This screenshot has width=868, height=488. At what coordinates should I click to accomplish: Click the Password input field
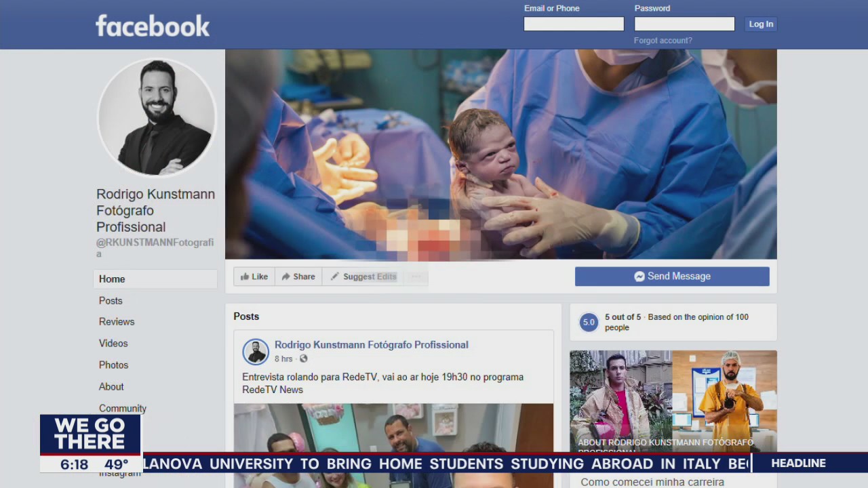pos(684,24)
